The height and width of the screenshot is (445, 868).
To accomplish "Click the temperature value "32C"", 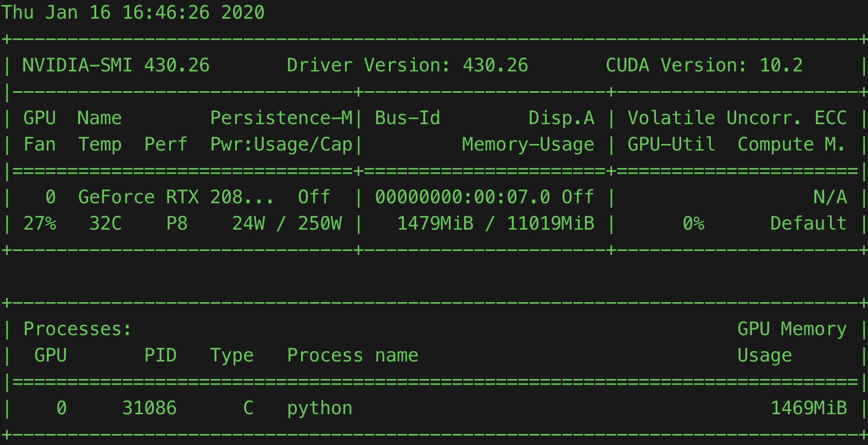I will point(105,223).
